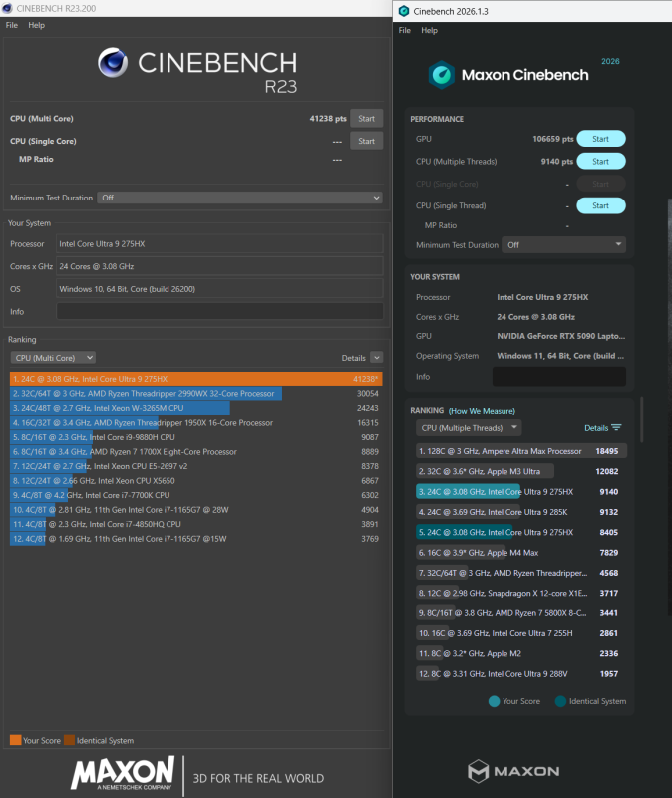
Task: Click the Maxon logo at bottom of Cinebench 2026
Action: click(x=513, y=771)
